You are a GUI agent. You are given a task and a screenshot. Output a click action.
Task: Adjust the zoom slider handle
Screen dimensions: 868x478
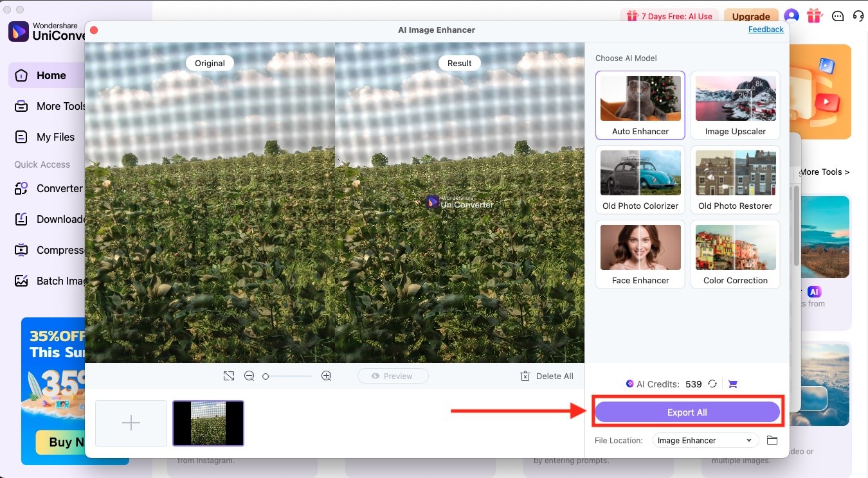[266, 376]
